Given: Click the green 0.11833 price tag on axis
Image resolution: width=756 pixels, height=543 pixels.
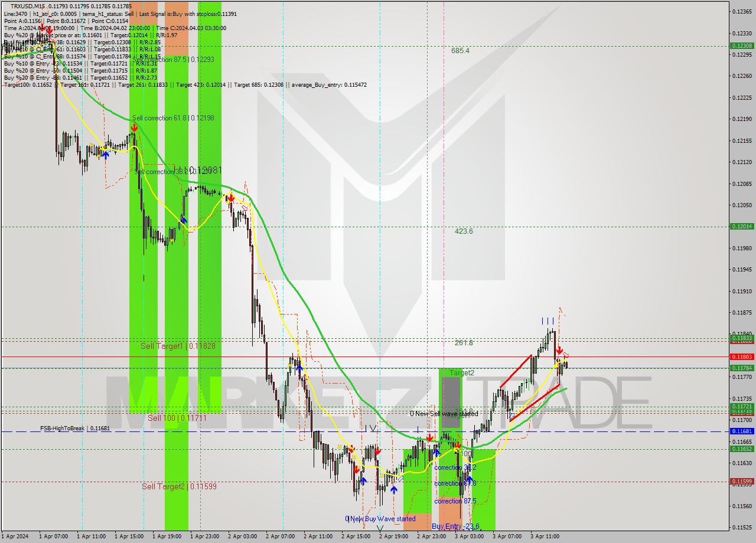Looking at the screenshot, I should (x=742, y=338).
